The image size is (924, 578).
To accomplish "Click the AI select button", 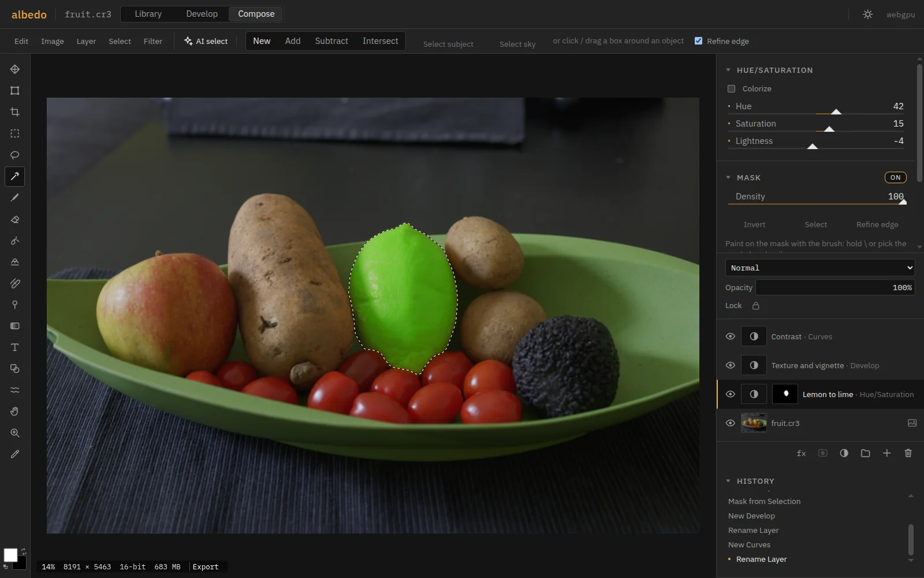I will coord(206,41).
